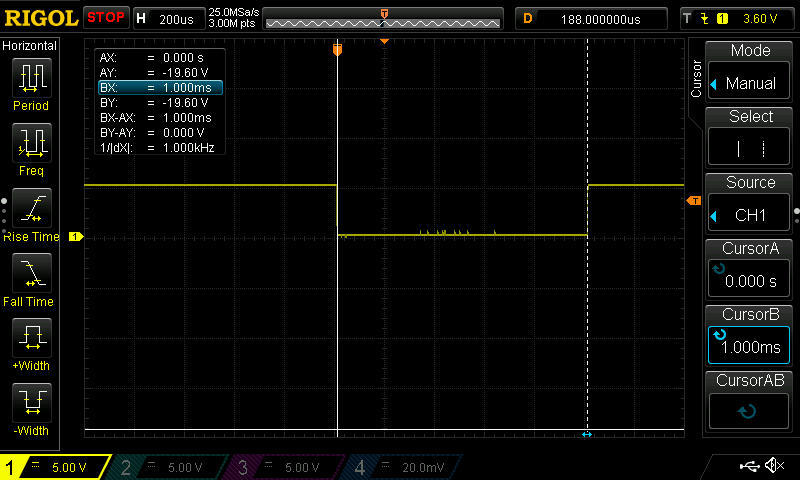Click the orange trigger level T marker
This screenshot has height=480, width=800.
click(694, 201)
